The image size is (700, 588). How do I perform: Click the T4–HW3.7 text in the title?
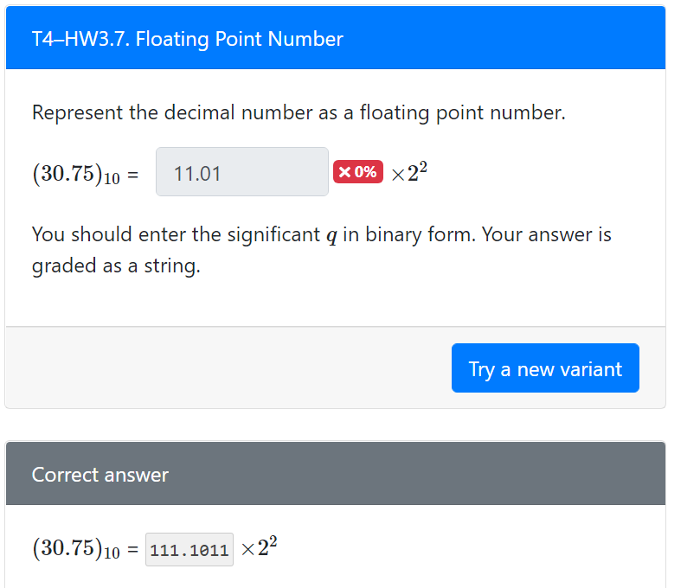click(80, 39)
